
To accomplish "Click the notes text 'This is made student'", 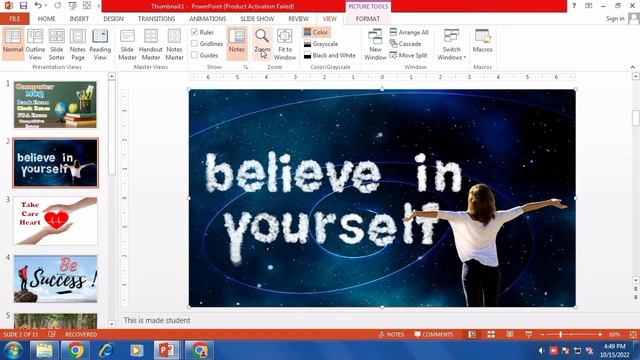I will coord(157,320).
